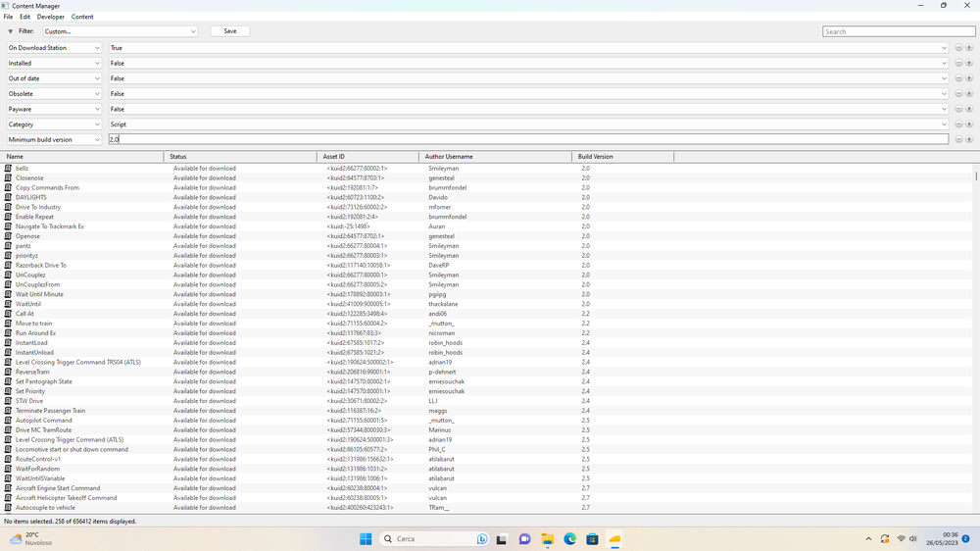Remove the Minimum build version filter row
The width and height of the screenshot is (980, 551).
pos(958,139)
